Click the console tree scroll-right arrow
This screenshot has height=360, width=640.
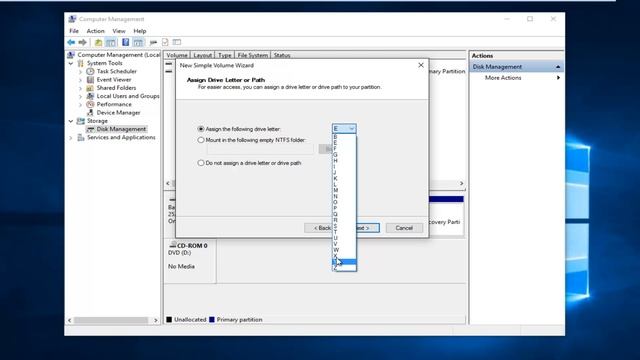156,320
